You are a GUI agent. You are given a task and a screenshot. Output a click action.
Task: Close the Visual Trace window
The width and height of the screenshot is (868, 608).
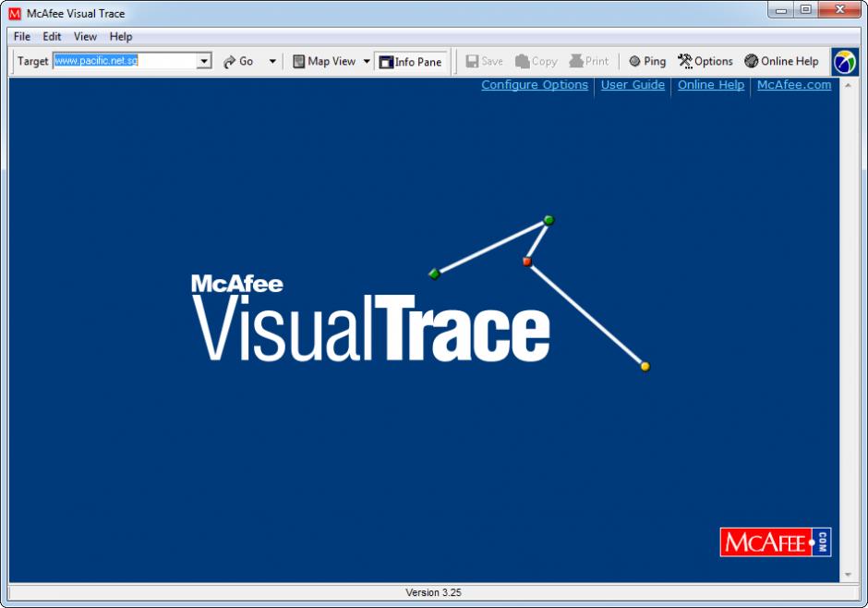coord(839,10)
